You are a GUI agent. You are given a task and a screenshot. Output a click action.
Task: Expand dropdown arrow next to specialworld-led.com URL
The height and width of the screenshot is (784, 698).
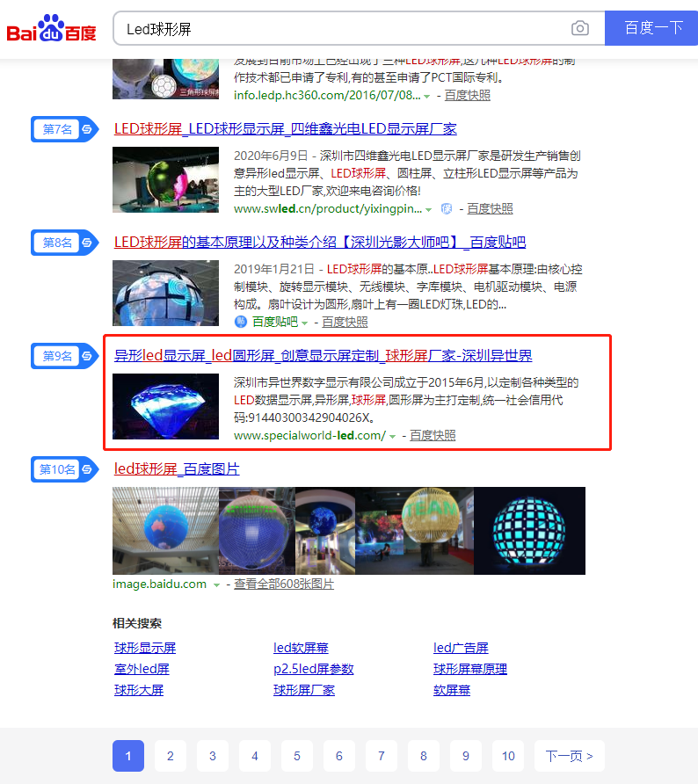point(392,437)
